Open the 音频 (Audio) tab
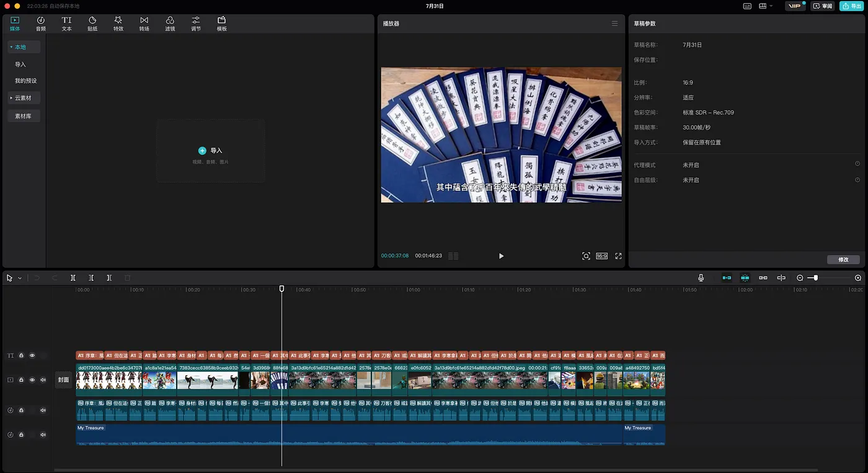This screenshot has height=473, width=868. (41, 24)
